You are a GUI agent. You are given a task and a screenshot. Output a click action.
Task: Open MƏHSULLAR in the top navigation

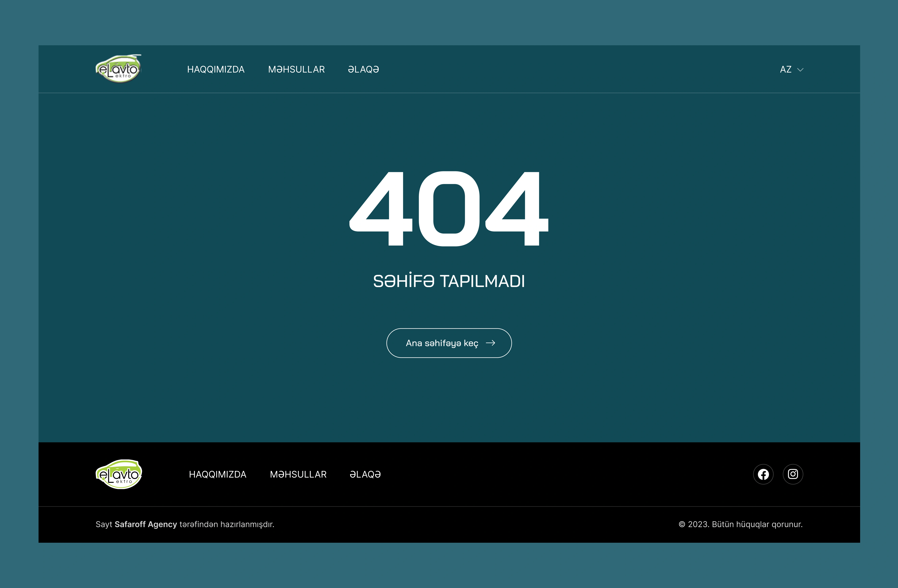296,69
